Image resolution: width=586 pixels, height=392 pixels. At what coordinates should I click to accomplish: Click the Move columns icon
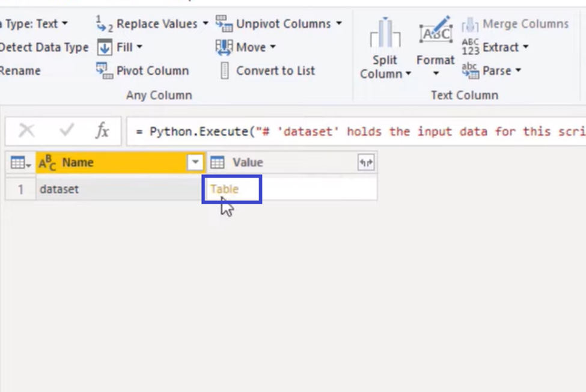pos(224,47)
